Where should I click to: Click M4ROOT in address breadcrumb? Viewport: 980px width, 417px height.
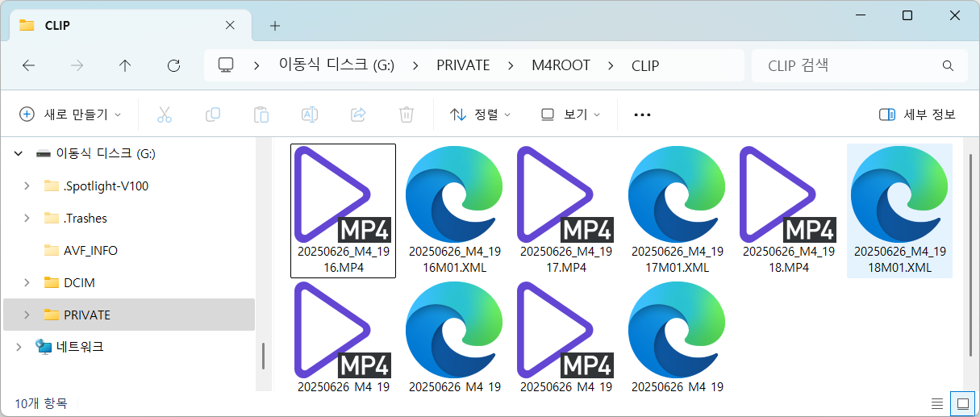coord(561,65)
